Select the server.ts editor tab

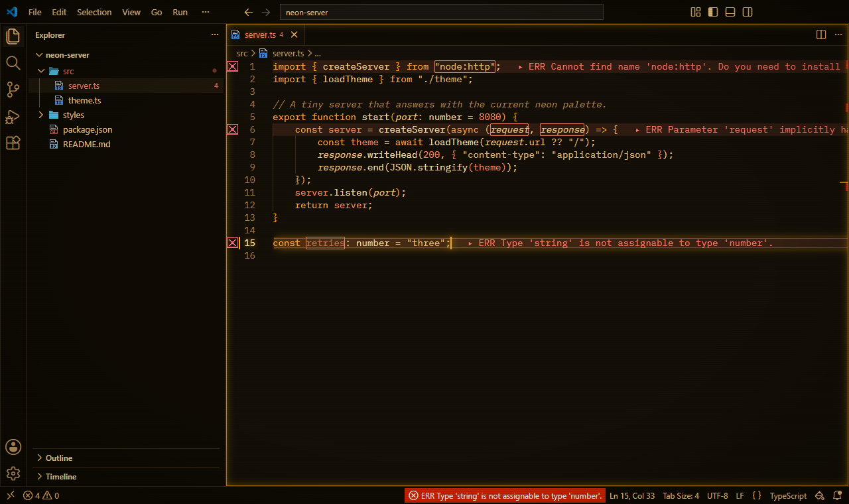(265, 34)
